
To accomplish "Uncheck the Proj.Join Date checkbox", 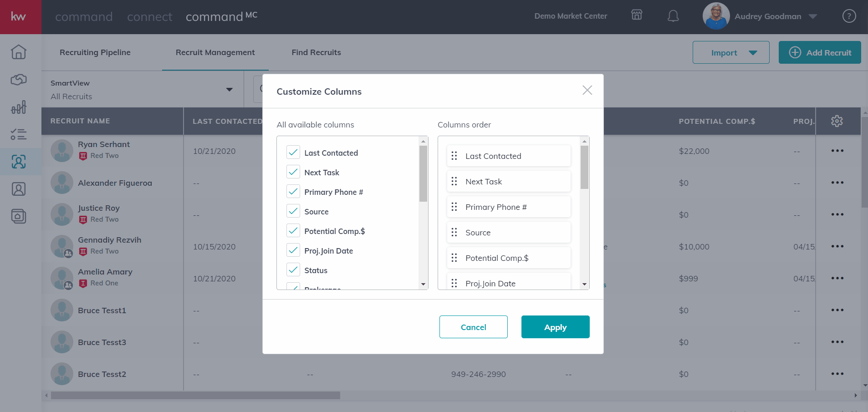I will [293, 250].
